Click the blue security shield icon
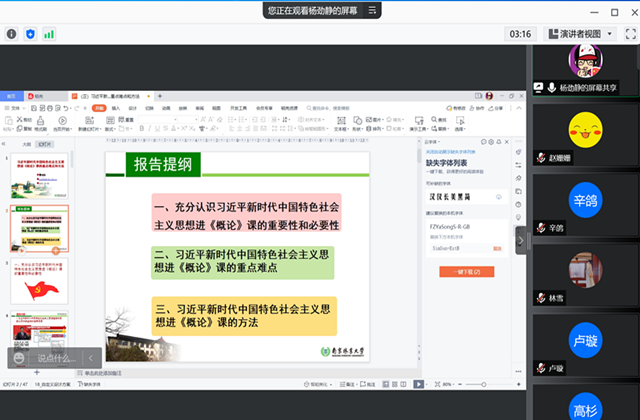Screen dimensions: 640x420 coord(30,34)
